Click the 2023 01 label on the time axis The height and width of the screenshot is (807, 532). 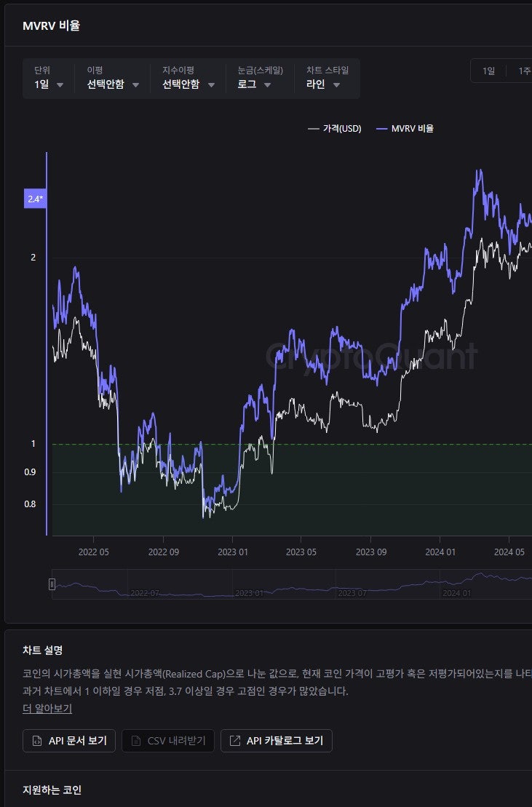pyautogui.click(x=232, y=552)
